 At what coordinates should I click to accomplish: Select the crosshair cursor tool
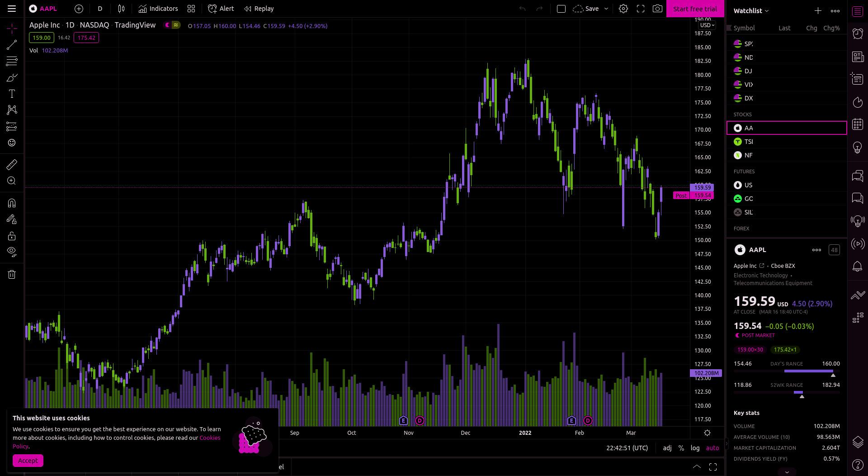pos(12,29)
